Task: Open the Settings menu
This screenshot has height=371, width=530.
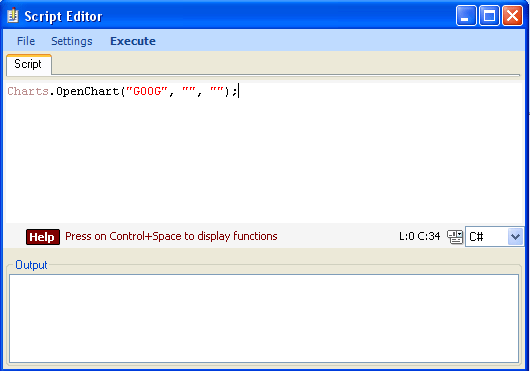Action: pos(72,41)
